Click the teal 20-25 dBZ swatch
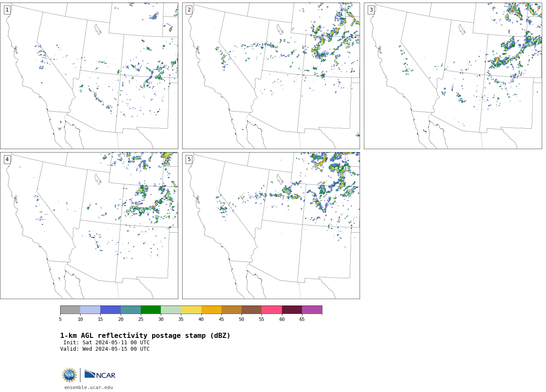Viewport: 546px width, 392px height. point(131,310)
